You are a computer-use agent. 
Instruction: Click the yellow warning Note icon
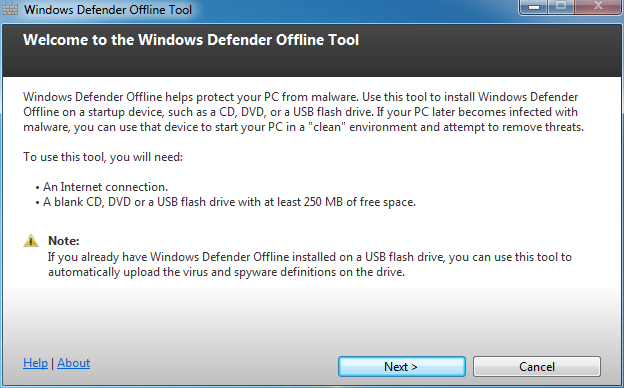tap(31, 241)
